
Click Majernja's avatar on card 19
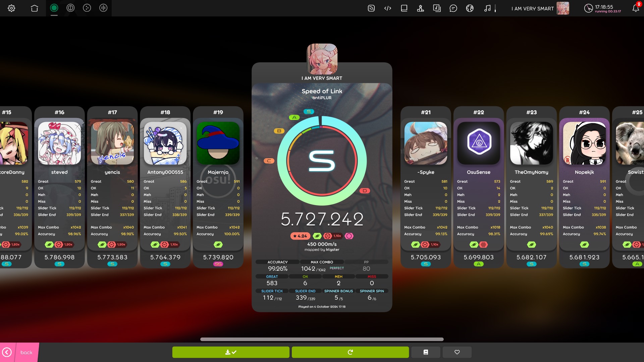(218, 143)
